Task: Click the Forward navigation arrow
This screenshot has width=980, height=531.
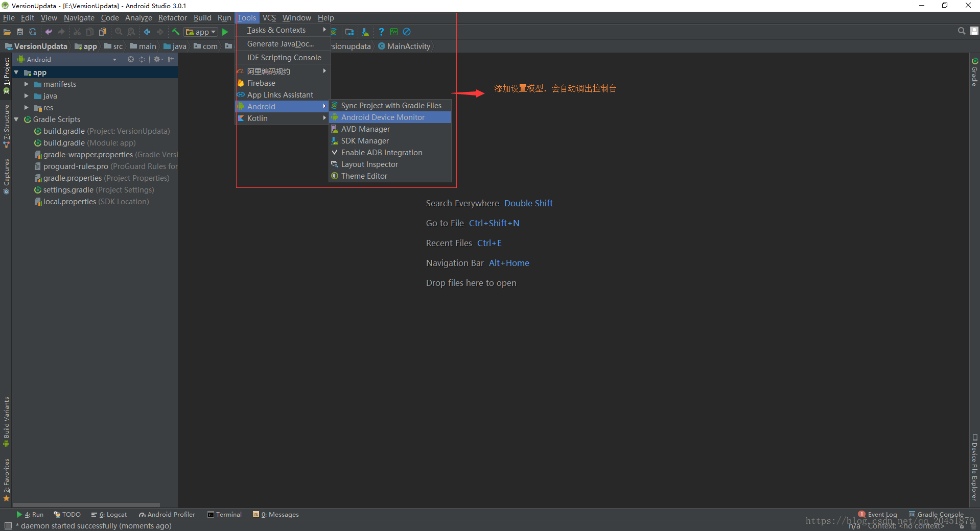Action: tap(160, 32)
